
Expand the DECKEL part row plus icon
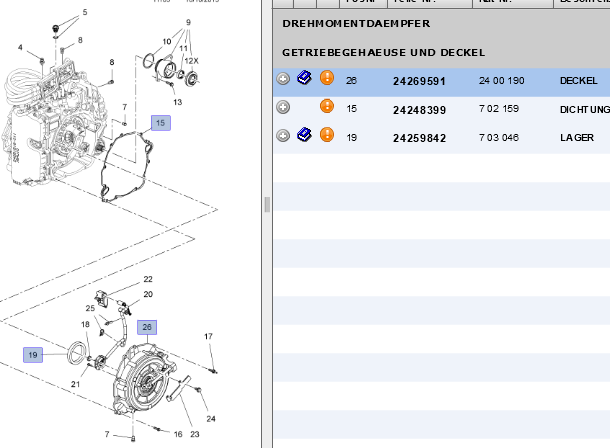[x=284, y=79]
